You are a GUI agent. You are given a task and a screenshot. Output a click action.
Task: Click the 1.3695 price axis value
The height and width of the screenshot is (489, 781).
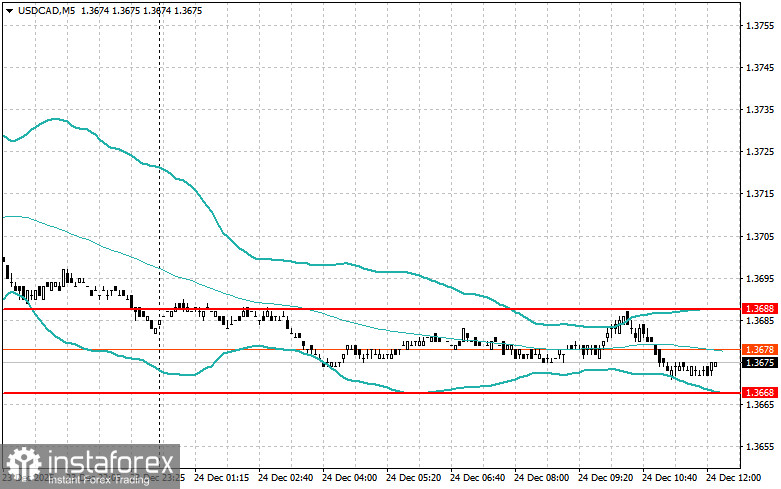(761, 278)
